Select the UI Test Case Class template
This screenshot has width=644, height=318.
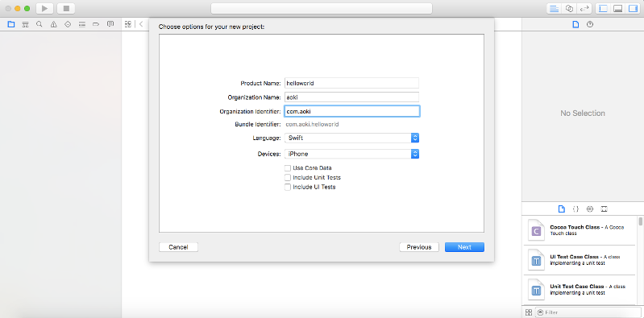(580, 260)
